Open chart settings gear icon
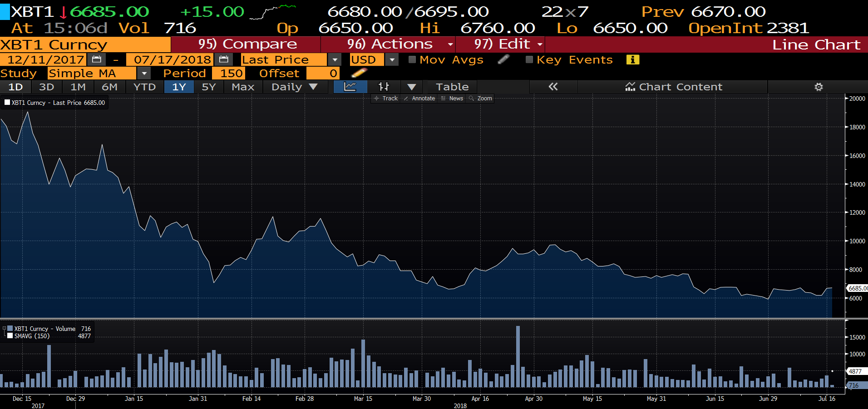This screenshot has height=409, width=868. 819,87
